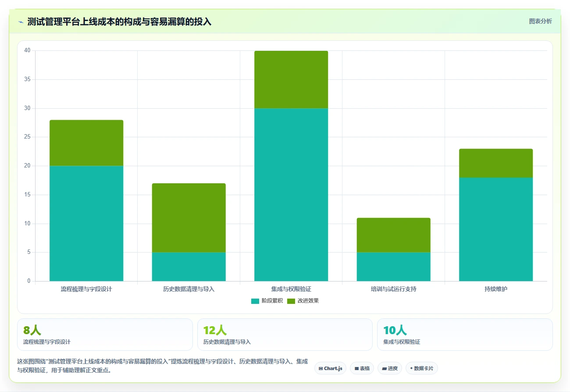Click the y-axis value 35
This screenshot has width=570, height=392.
click(x=27, y=79)
